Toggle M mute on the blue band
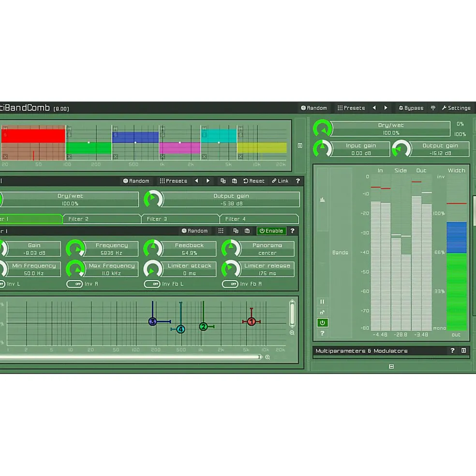This screenshot has width=476, height=476. click(115, 129)
